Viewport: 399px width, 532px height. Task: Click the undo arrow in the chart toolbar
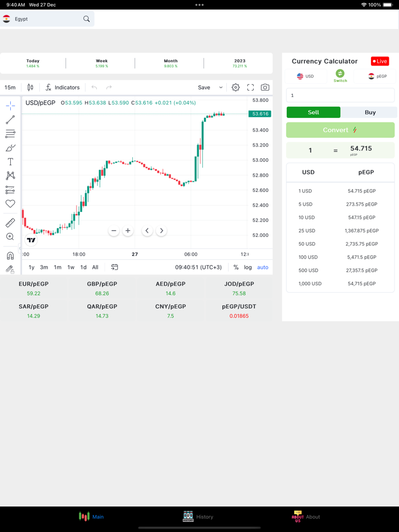pos(94,88)
